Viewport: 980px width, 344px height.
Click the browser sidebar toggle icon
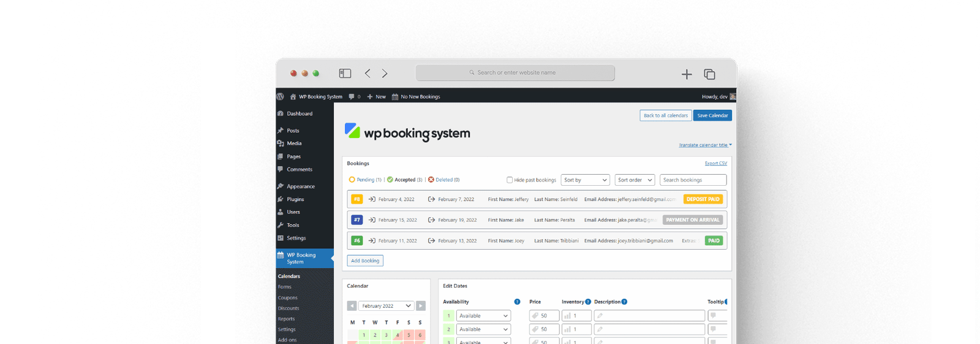click(345, 74)
